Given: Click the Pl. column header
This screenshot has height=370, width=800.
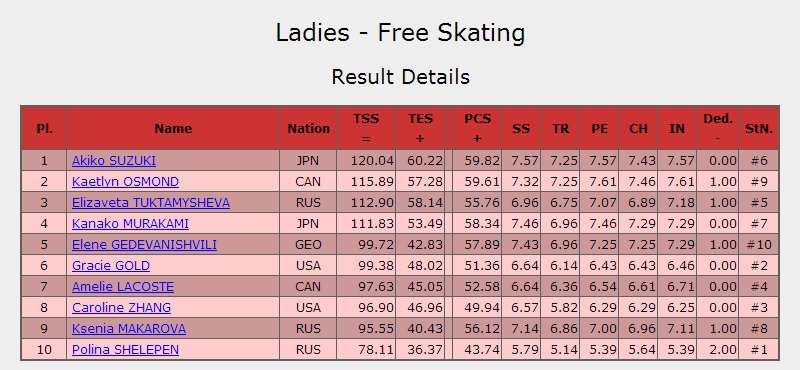Looking at the screenshot, I should pos(44,128).
